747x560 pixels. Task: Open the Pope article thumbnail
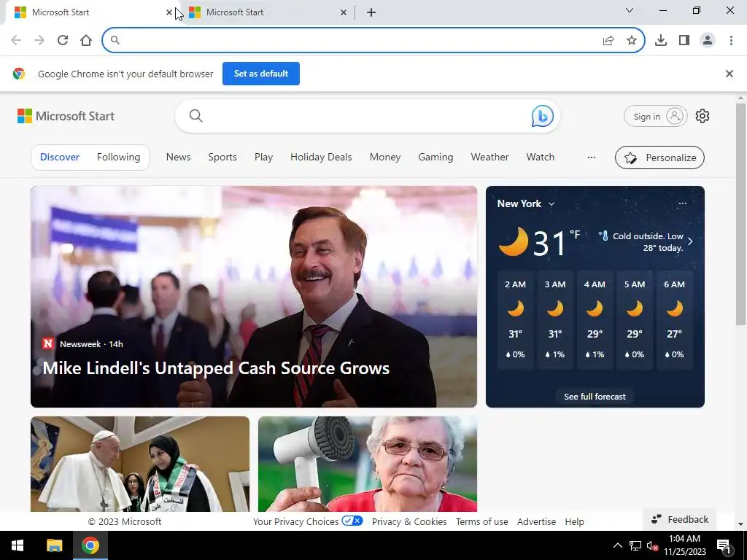[x=140, y=464]
